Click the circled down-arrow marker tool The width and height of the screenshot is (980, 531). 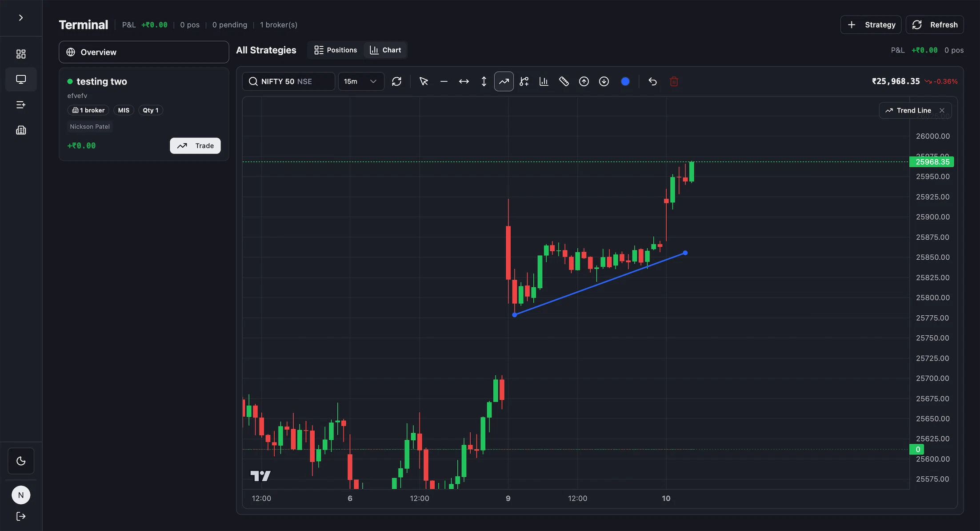(604, 81)
